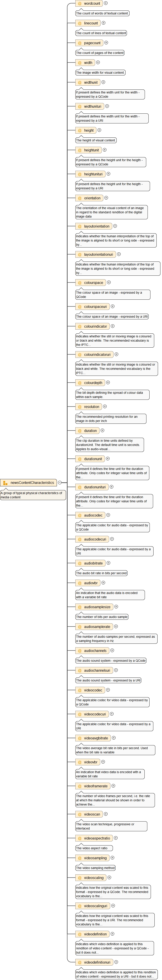Click the @ icon beside colourspace
Viewport: 162px width, 980px height.
click(80, 283)
